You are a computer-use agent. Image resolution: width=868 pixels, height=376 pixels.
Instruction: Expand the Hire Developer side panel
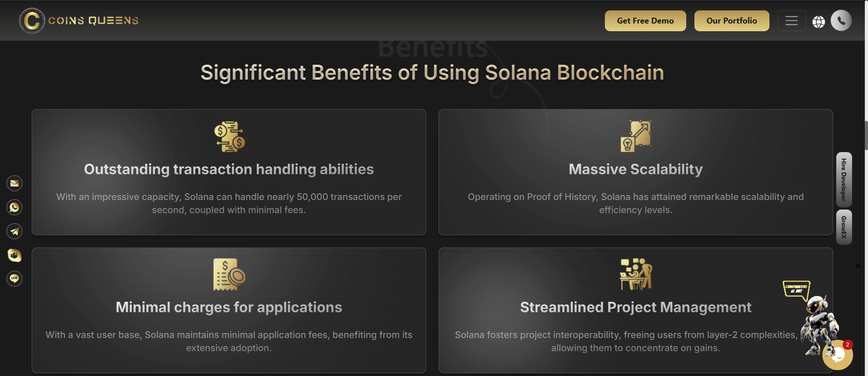click(844, 179)
